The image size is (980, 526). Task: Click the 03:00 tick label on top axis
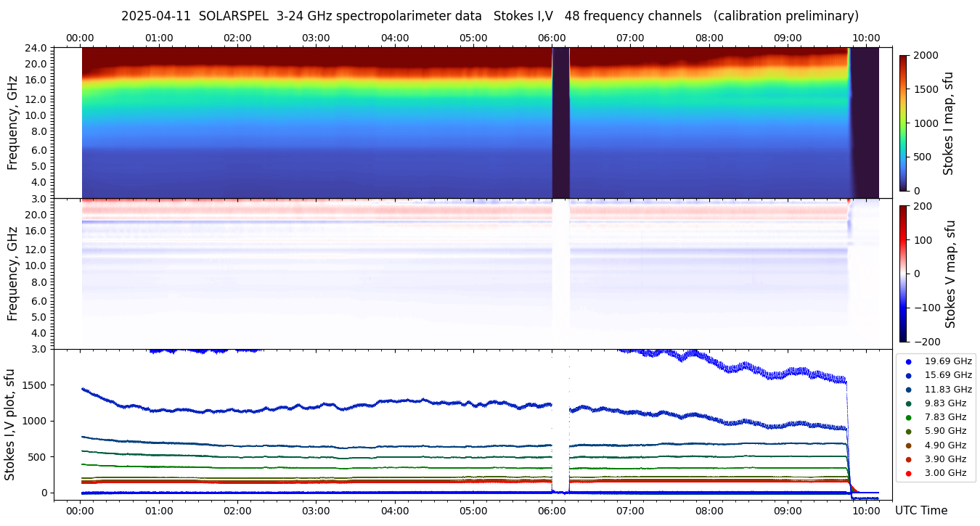pyautogui.click(x=316, y=38)
